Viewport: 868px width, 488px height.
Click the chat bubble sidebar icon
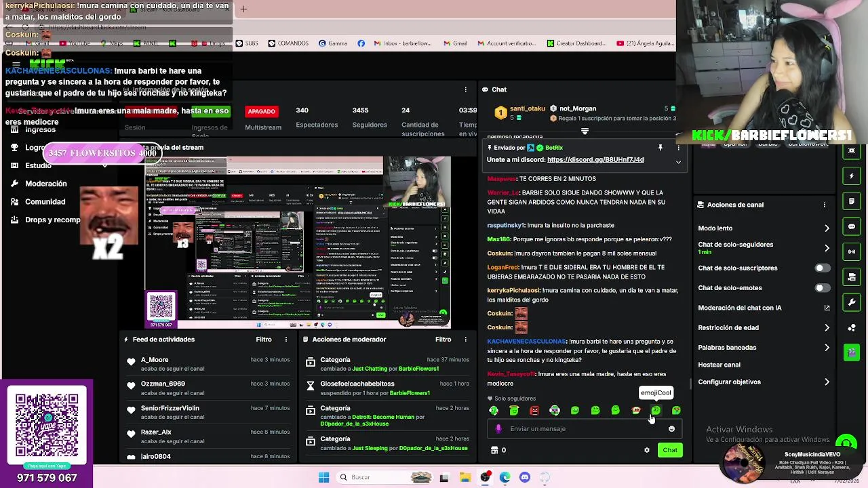(852, 226)
